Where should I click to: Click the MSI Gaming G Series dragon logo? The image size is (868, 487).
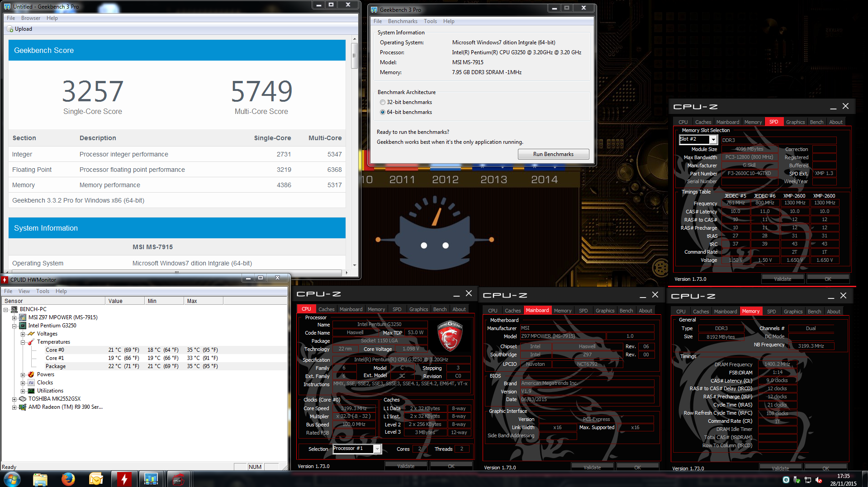[450, 336]
